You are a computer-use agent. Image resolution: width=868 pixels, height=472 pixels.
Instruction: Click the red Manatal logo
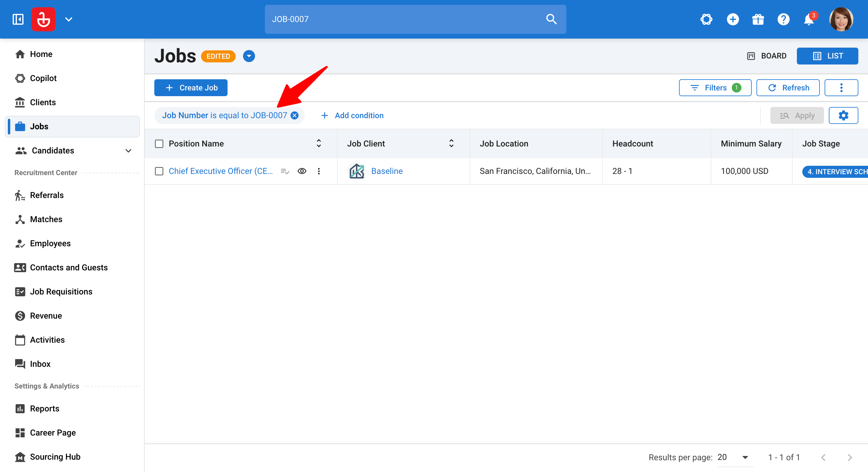pyautogui.click(x=43, y=19)
